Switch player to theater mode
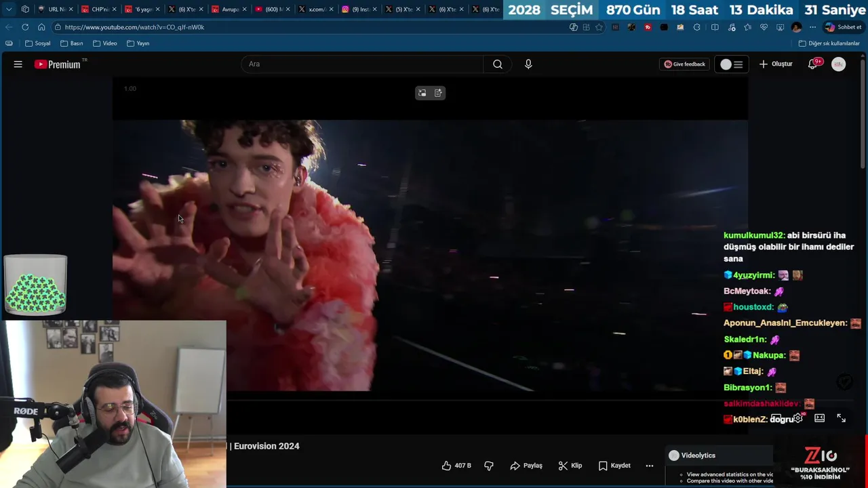868x488 pixels. pyautogui.click(x=819, y=418)
